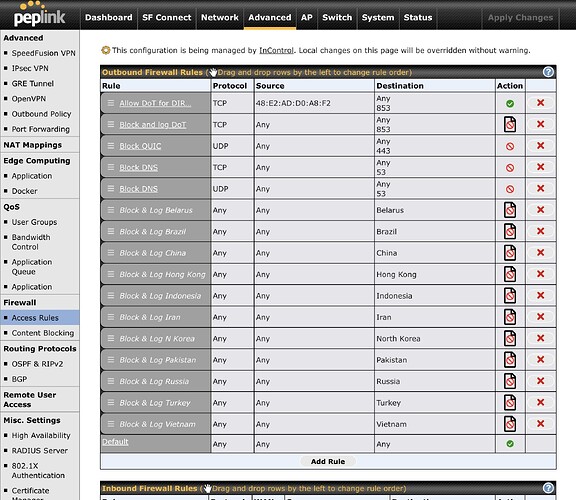Click Apply Changes button
The height and width of the screenshot is (500, 576).
pyautogui.click(x=520, y=17)
